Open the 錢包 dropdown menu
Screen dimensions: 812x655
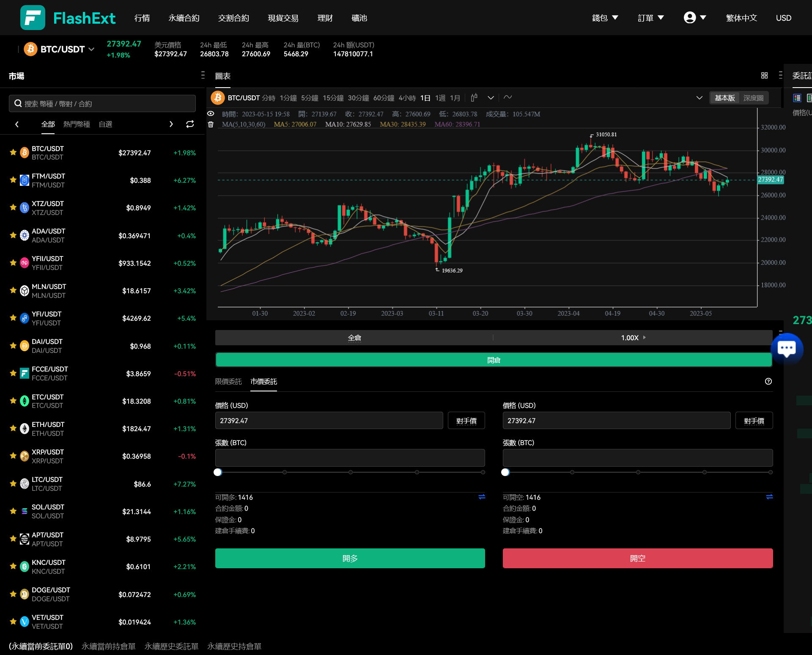tap(605, 18)
